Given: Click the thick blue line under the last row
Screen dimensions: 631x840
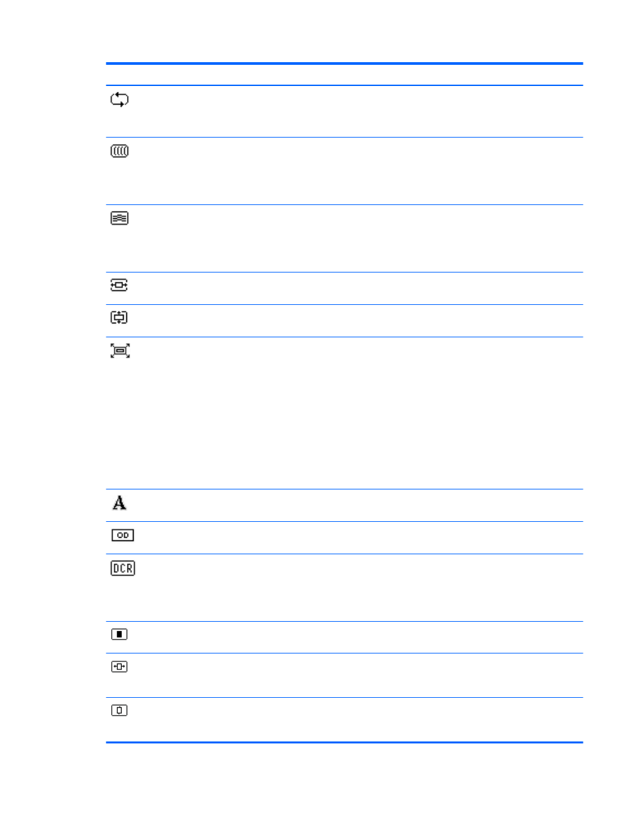Looking at the screenshot, I should click(345, 742).
